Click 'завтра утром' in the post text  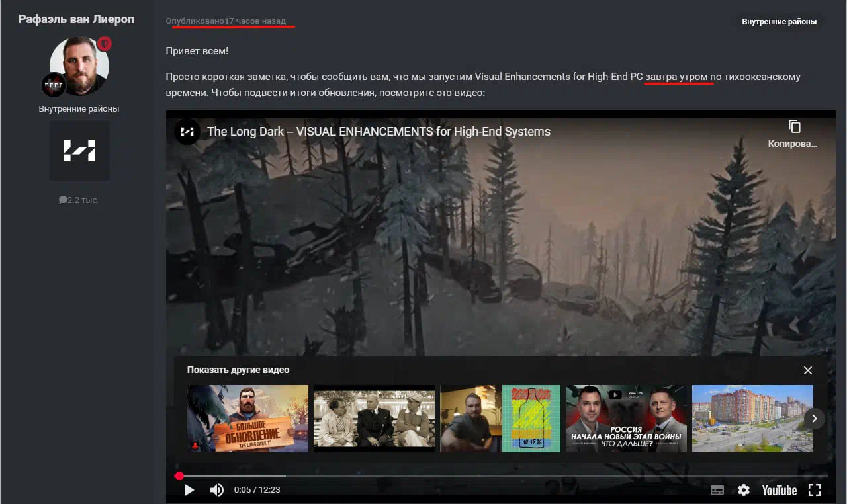[676, 77]
